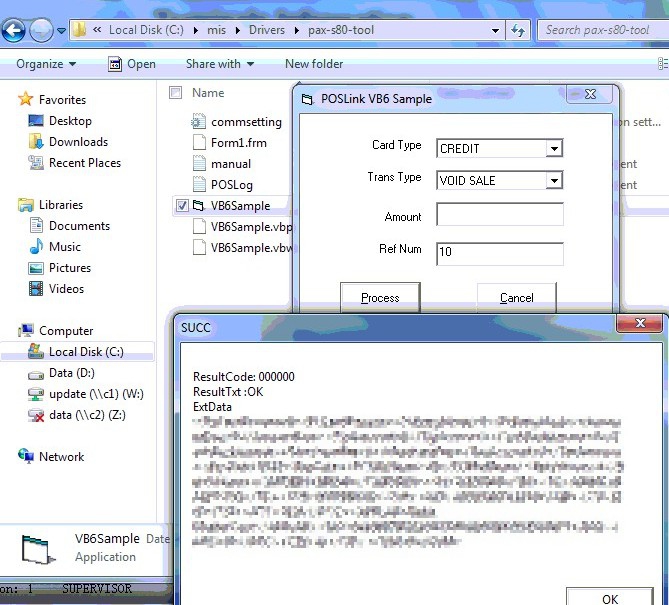
Task: Open the Card Type CREDIT dropdown
Action: tap(554, 148)
